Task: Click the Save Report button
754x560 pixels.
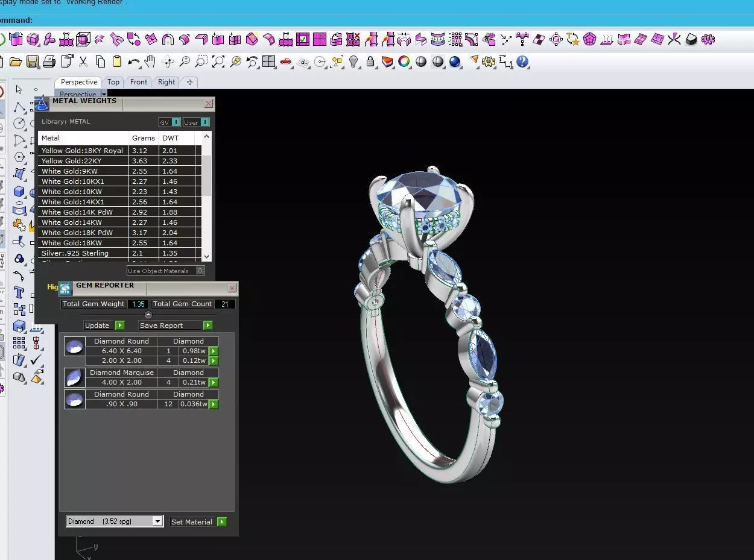Action: pos(175,326)
